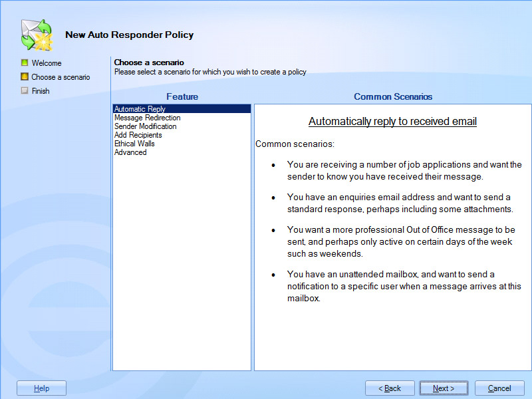Click the Welcome step label
Image resolution: width=532 pixels, height=399 pixels.
[47, 63]
